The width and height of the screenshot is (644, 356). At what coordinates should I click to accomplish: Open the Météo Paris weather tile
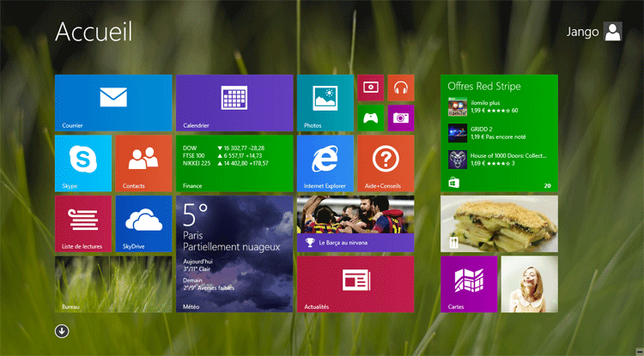[234, 253]
